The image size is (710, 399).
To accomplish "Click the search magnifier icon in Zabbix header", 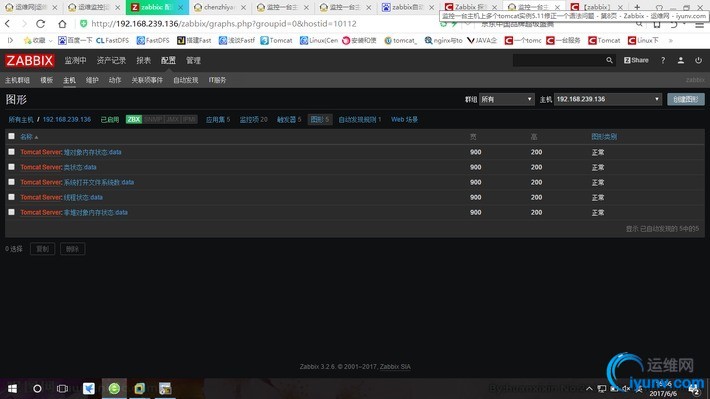I will pyautogui.click(x=609, y=60).
